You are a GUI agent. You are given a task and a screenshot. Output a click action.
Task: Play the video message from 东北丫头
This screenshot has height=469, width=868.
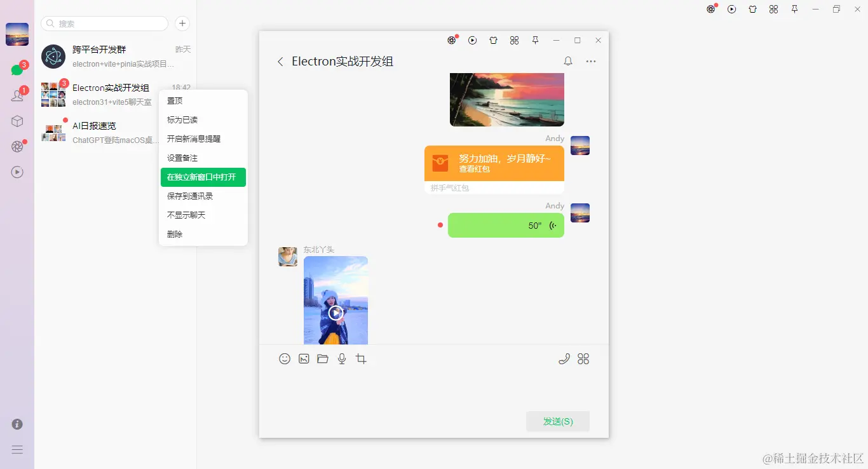pyautogui.click(x=336, y=312)
